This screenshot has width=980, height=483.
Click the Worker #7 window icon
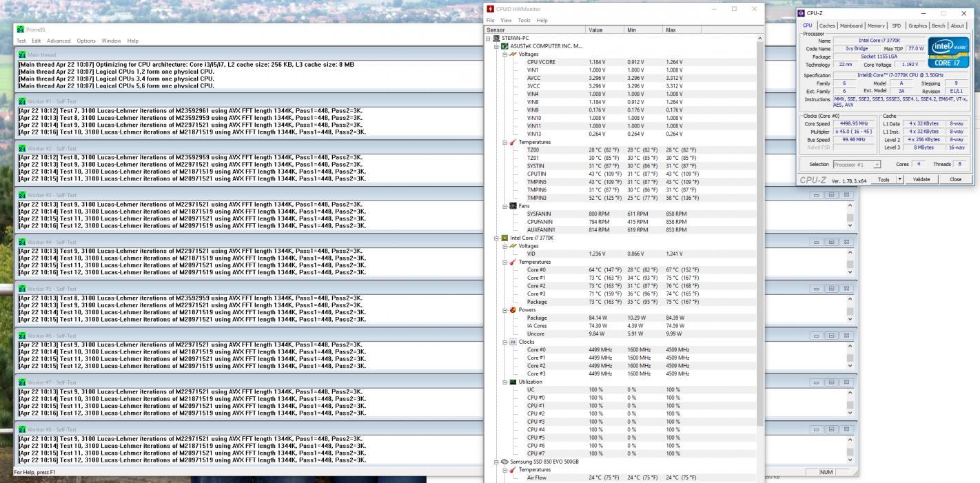point(23,382)
